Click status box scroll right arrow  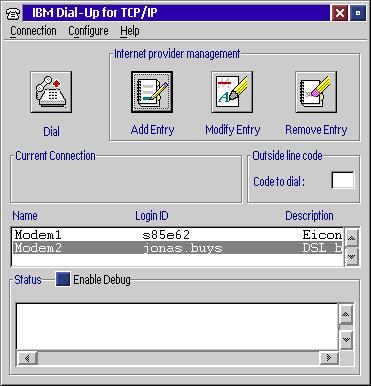click(x=329, y=358)
